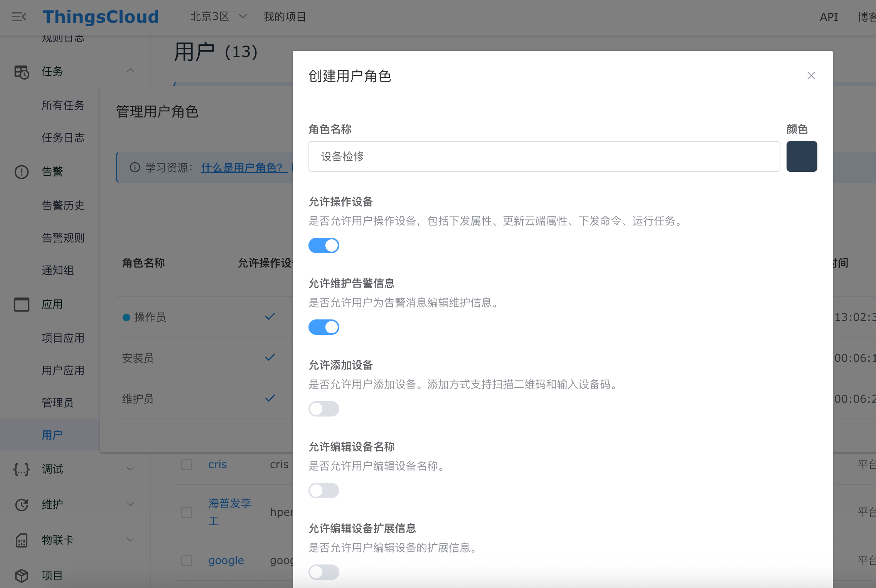Open 我的项目 in top navigation

pyautogui.click(x=285, y=17)
